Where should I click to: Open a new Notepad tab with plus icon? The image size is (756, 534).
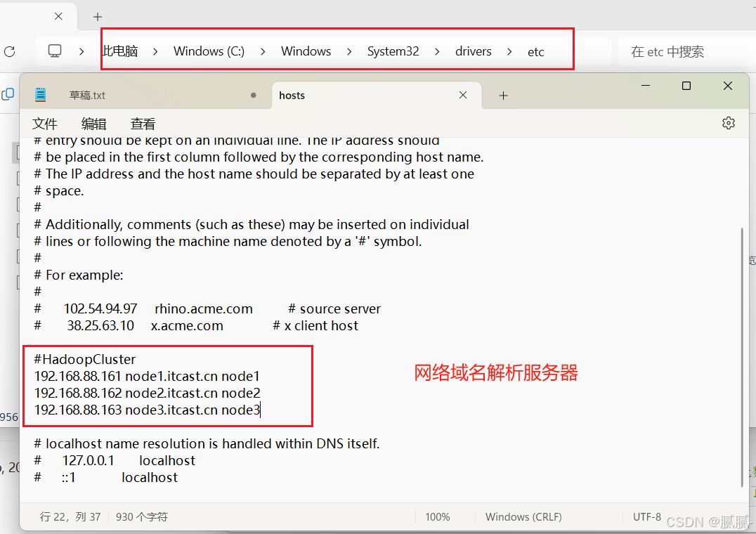coord(503,94)
